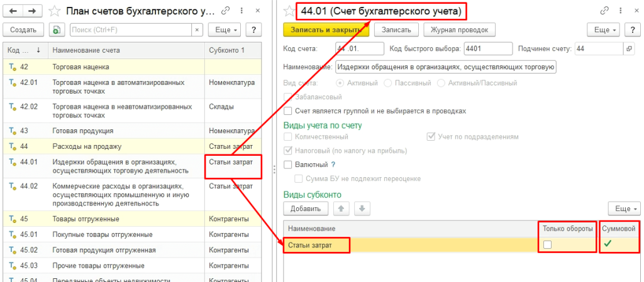Click the create-by-copy icon next to Создать
Screen dimensions: 644x282
(x=57, y=30)
